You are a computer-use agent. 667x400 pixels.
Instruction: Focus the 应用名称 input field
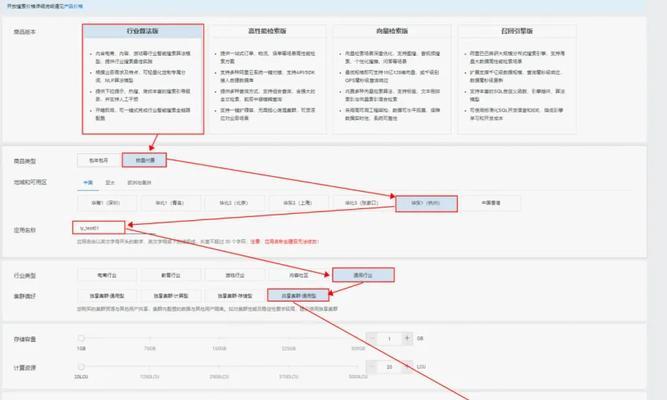99,228
